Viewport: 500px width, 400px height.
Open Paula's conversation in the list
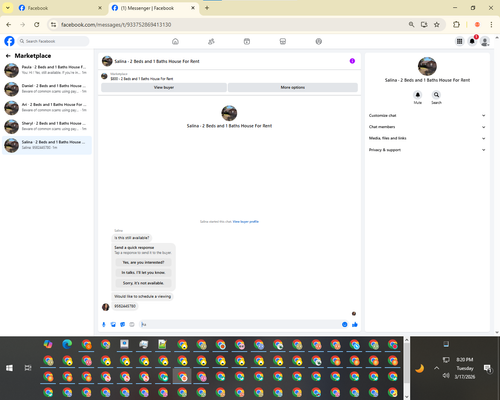click(47, 70)
